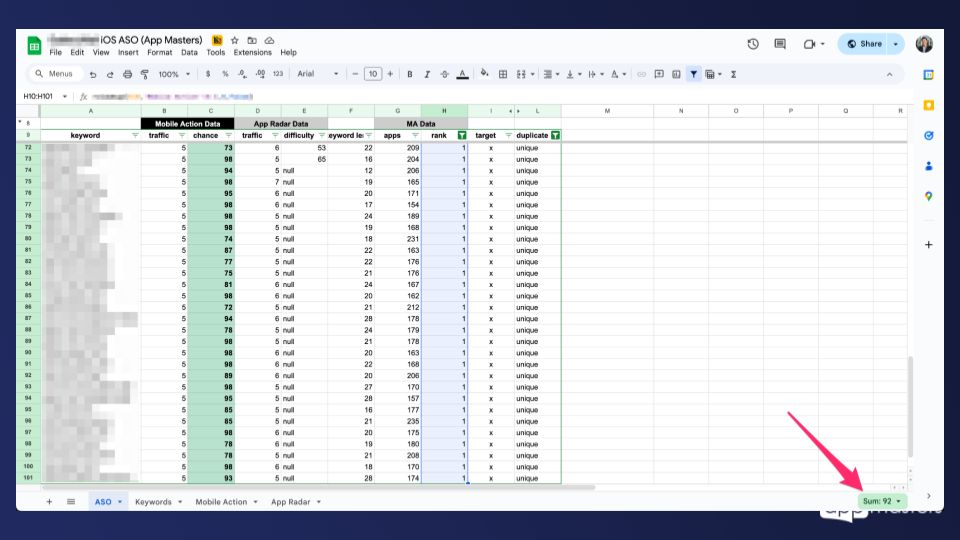The width and height of the screenshot is (960, 540).
Task: Open text wrapping dropdown
Action: 594,74
